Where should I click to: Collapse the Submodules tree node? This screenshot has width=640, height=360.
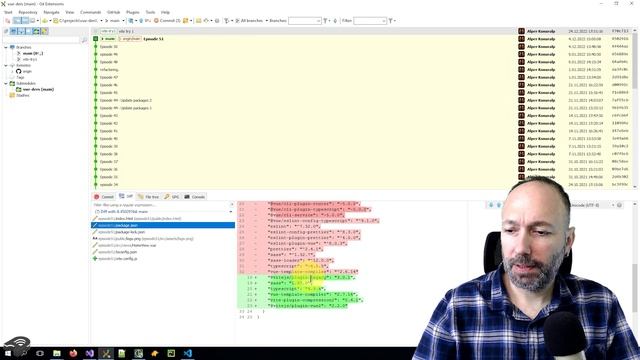pos(6,83)
